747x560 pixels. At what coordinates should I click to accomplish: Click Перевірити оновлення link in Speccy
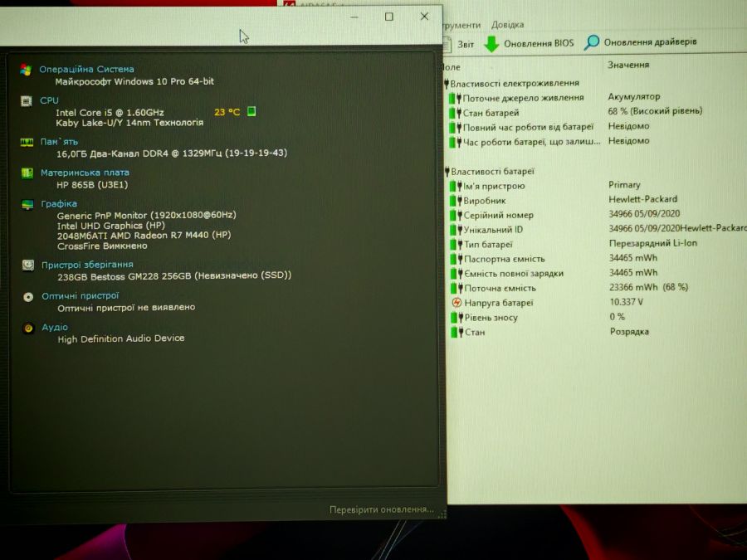click(382, 509)
